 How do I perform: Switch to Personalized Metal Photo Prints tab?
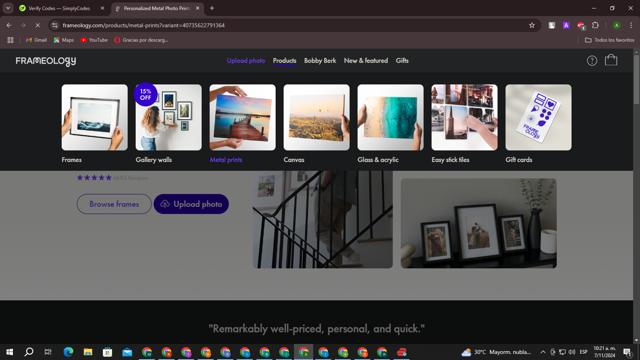click(156, 8)
